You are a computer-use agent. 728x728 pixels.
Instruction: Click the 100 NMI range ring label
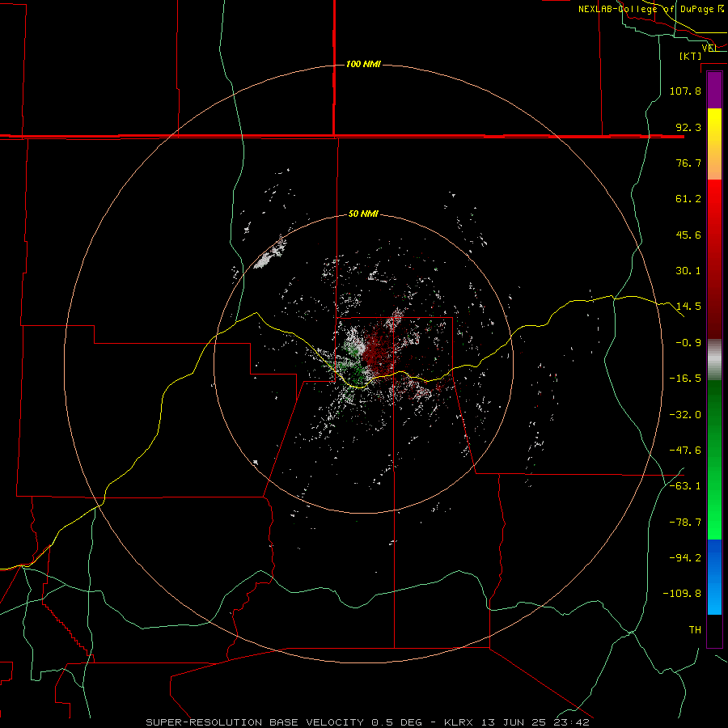(363, 64)
